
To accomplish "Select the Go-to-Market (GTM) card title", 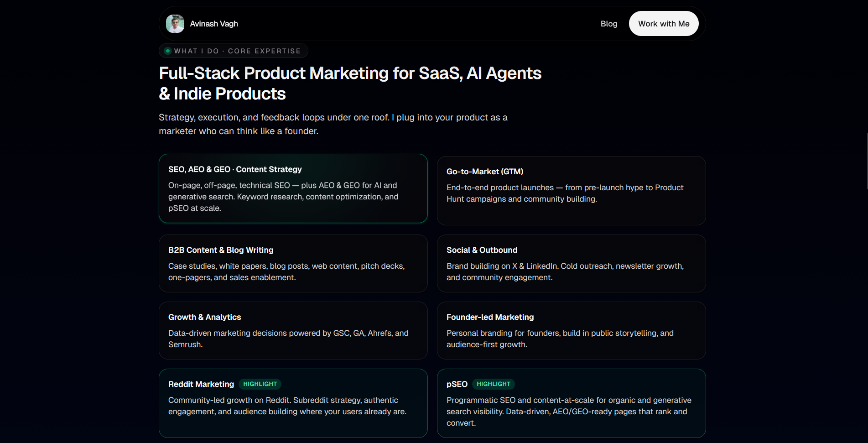I will click(x=484, y=172).
